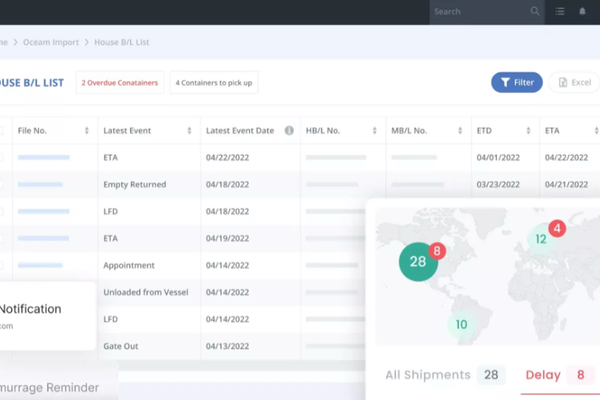This screenshot has width=600, height=400.
Task: Click the 2 Overdue Containers badge
Action: (120, 83)
